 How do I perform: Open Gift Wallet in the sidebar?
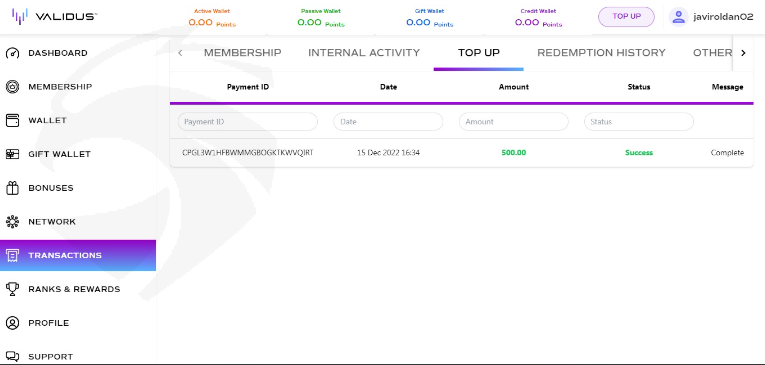(60, 154)
